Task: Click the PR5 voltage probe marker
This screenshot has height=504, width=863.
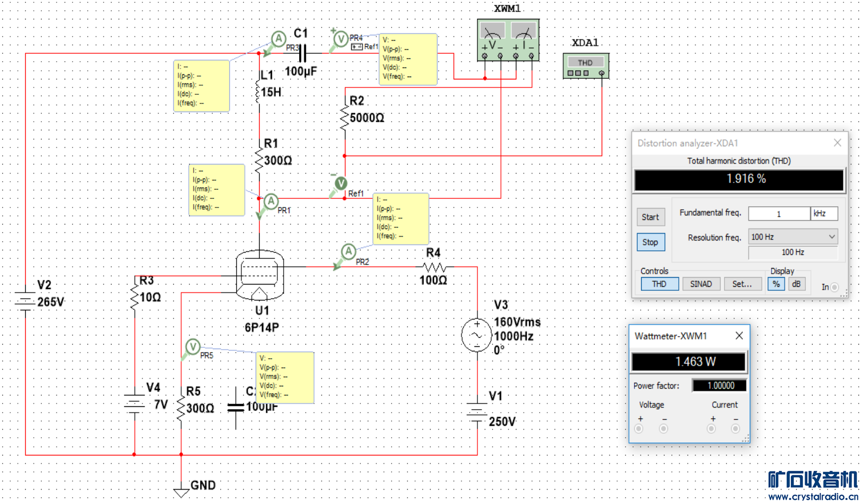Action: tap(193, 346)
